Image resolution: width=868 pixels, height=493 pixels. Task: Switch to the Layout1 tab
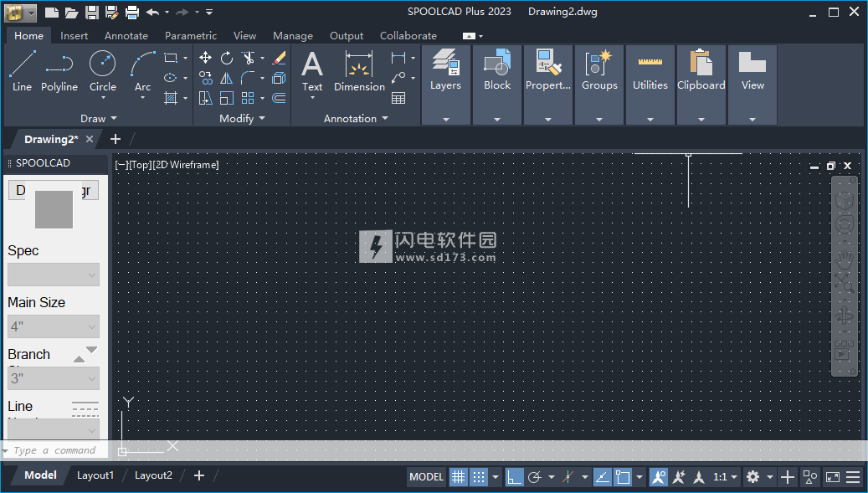pyautogui.click(x=95, y=475)
